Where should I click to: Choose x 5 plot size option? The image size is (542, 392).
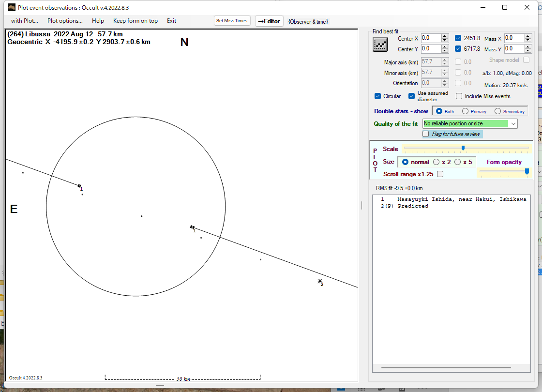pyautogui.click(x=457, y=162)
